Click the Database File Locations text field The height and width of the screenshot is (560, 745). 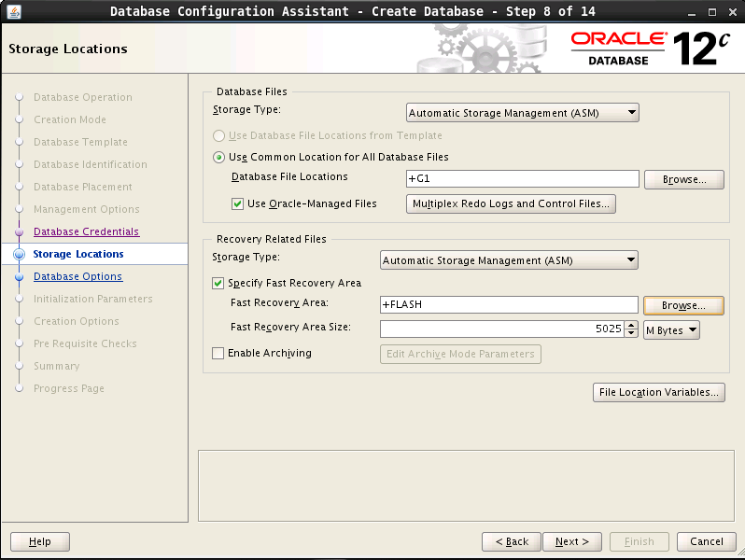pos(521,178)
